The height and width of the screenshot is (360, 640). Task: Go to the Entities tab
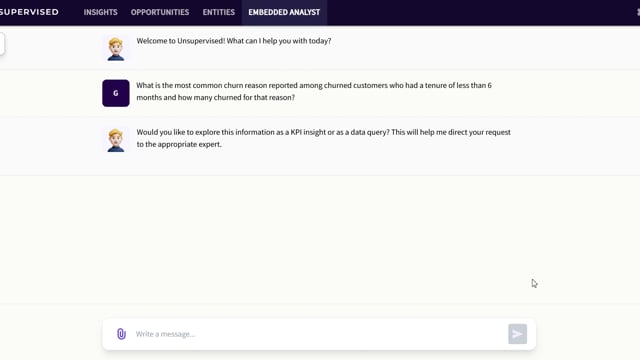click(219, 12)
